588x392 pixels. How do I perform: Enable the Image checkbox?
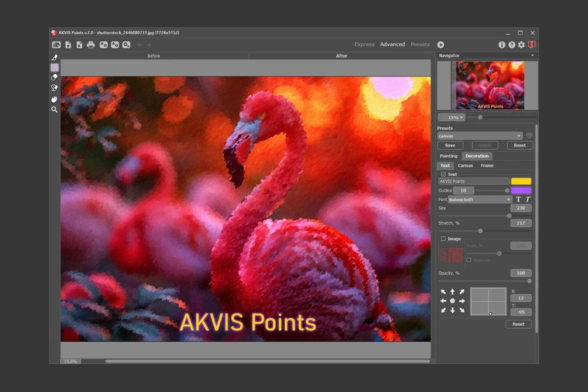click(x=443, y=239)
